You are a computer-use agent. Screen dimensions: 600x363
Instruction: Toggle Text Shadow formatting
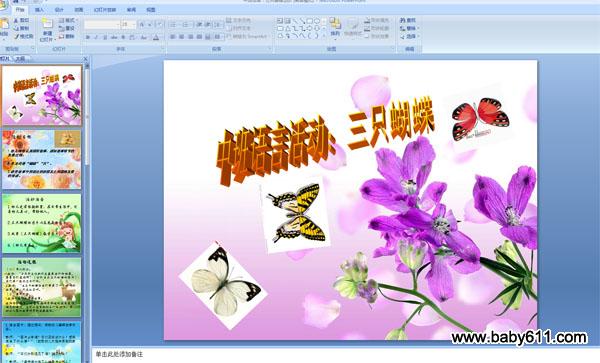pos(123,37)
